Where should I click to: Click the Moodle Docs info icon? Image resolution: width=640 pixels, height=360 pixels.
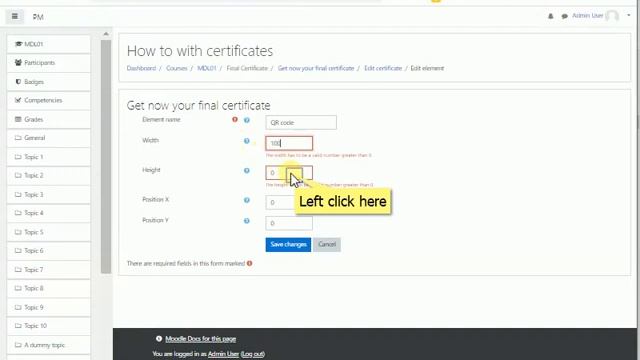pyautogui.click(x=159, y=339)
